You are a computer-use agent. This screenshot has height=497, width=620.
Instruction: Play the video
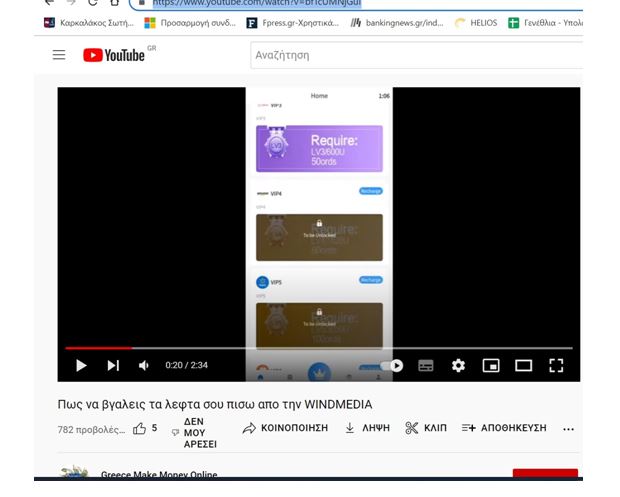point(81,366)
